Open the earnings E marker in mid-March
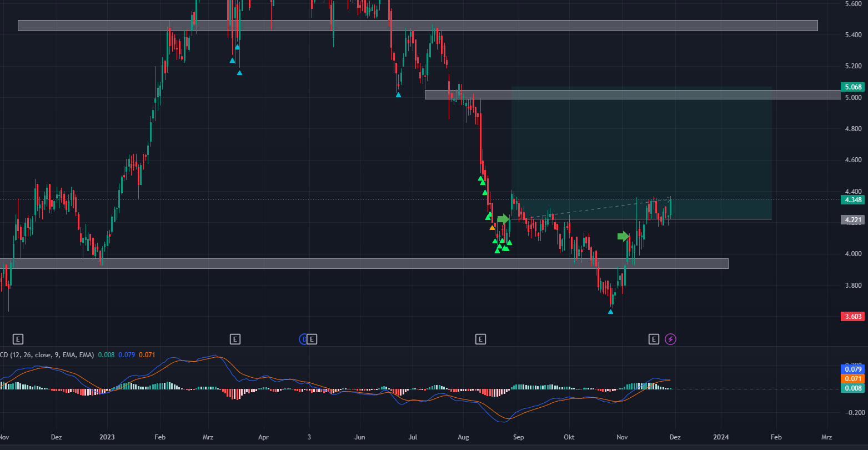 (x=235, y=339)
